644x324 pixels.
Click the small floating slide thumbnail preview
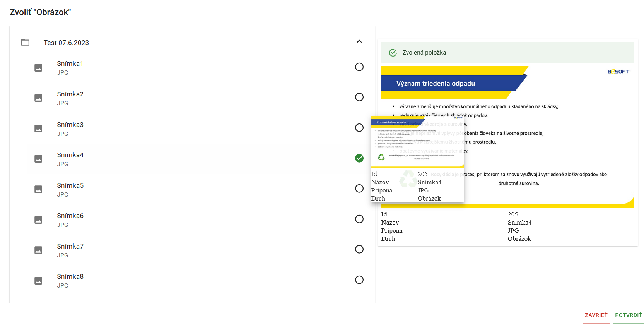417,142
